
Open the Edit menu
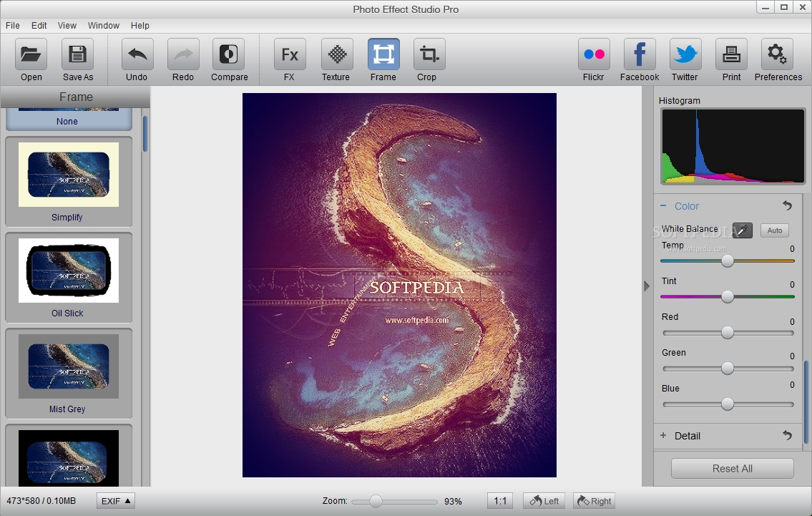coord(39,25)
